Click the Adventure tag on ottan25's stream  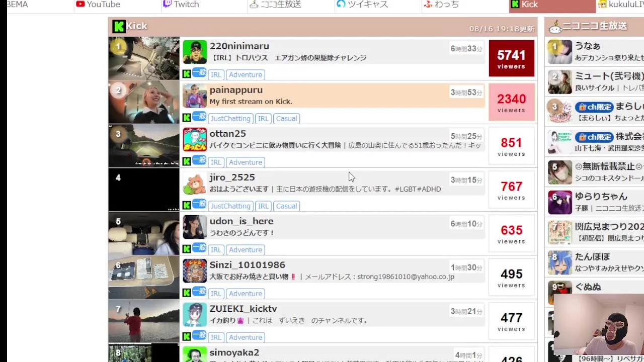(246, 162)
